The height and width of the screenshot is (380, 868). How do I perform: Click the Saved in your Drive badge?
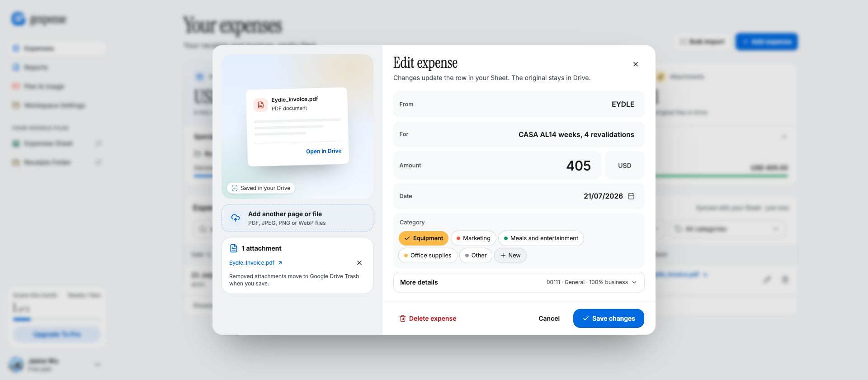(261, 188)
